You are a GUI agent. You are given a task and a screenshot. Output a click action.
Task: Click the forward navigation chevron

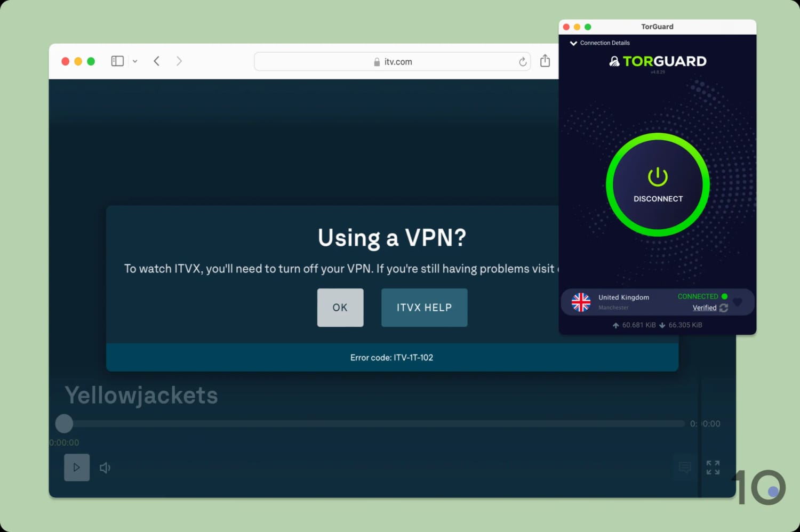pyautogui.click(x=179, y=61)
